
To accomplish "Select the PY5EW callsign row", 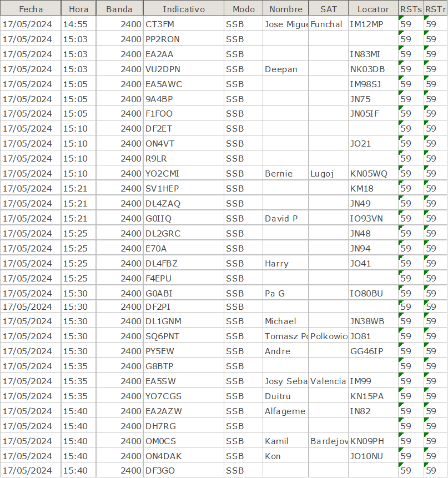I will (160, 351).
